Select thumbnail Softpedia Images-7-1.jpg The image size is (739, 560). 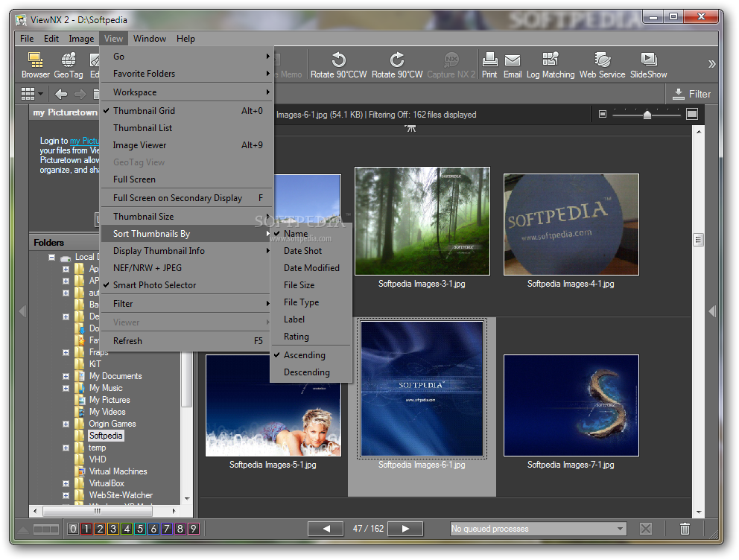(571, 406)
